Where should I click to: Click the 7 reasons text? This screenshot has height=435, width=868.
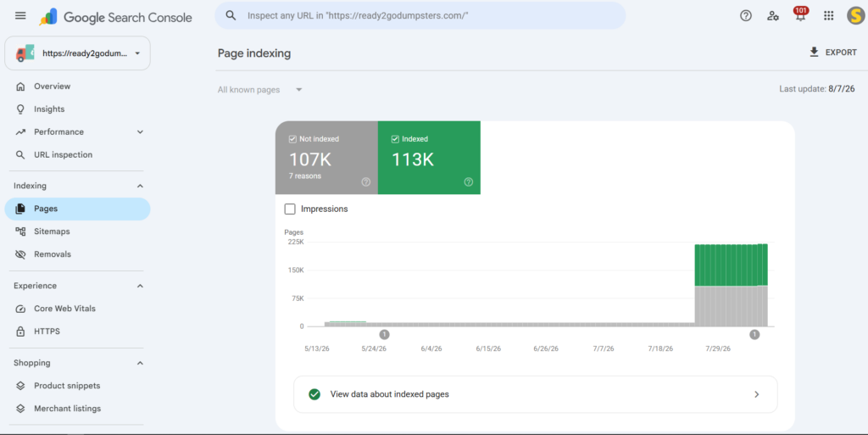coord(305,176)
